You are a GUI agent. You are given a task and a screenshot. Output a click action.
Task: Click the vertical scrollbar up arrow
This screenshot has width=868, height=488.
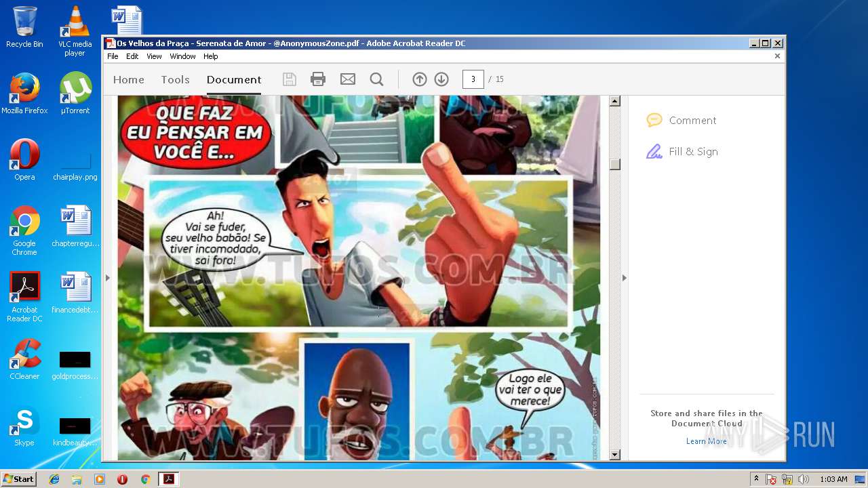tap(615, 102)
